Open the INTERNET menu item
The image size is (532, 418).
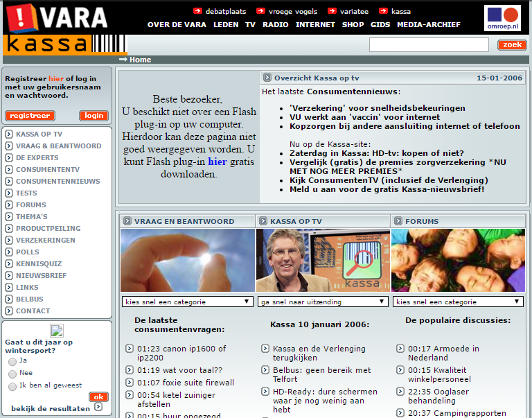[x=315, y=24]
